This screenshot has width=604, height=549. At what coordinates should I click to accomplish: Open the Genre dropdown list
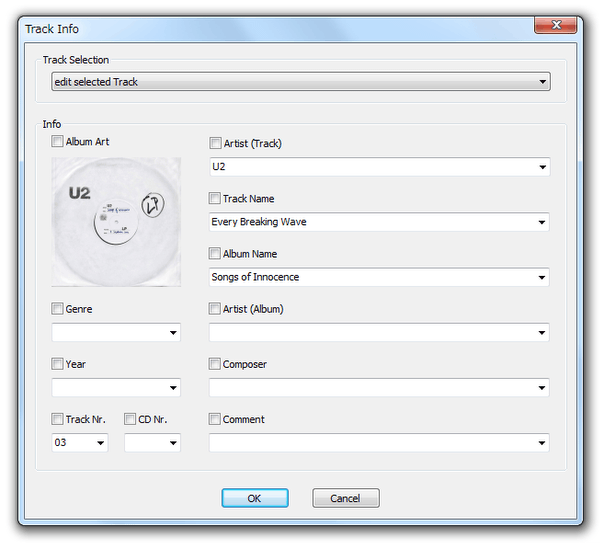pos(173,333)
